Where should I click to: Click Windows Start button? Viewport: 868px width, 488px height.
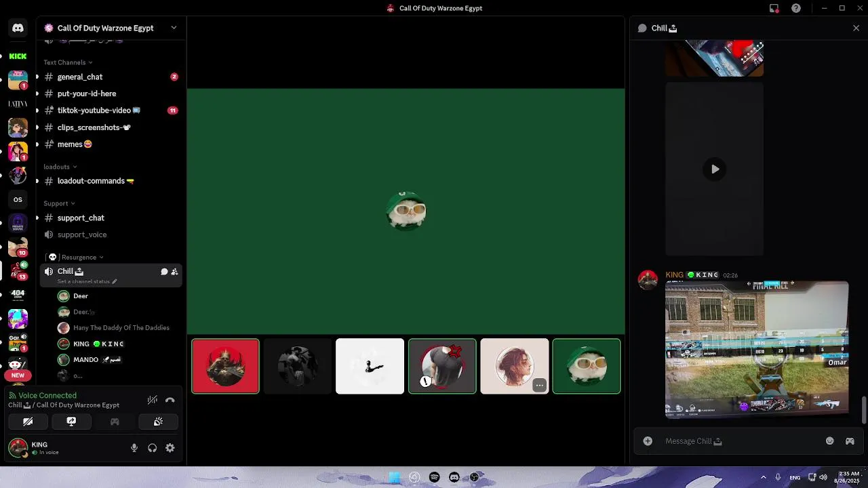click(x=394, y=477)
